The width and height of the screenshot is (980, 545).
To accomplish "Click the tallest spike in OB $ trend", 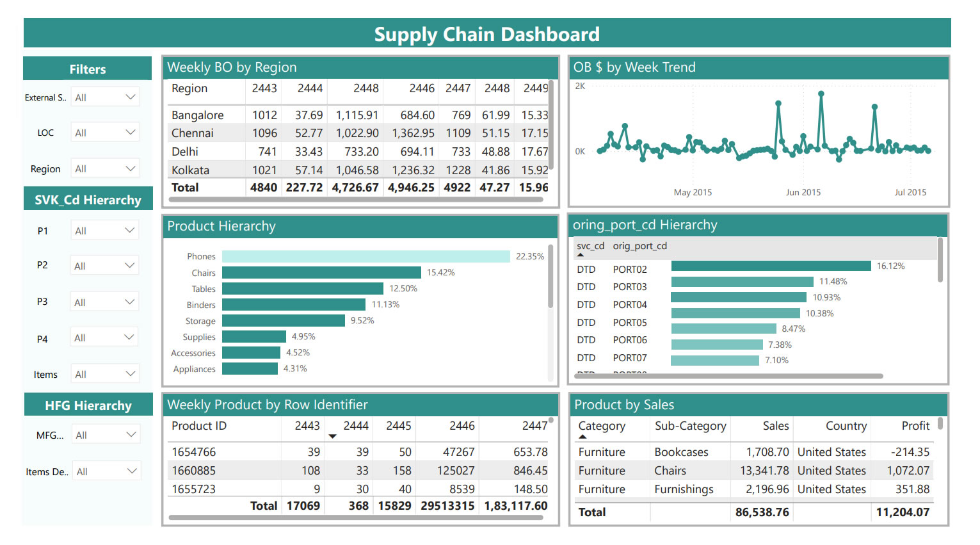I will pyautogui.click(x=821, y=94).
